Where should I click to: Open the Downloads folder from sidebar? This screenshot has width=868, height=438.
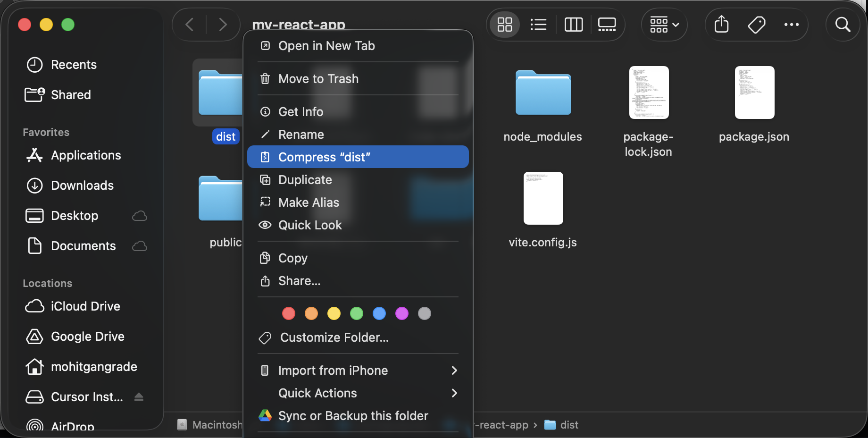82,185
